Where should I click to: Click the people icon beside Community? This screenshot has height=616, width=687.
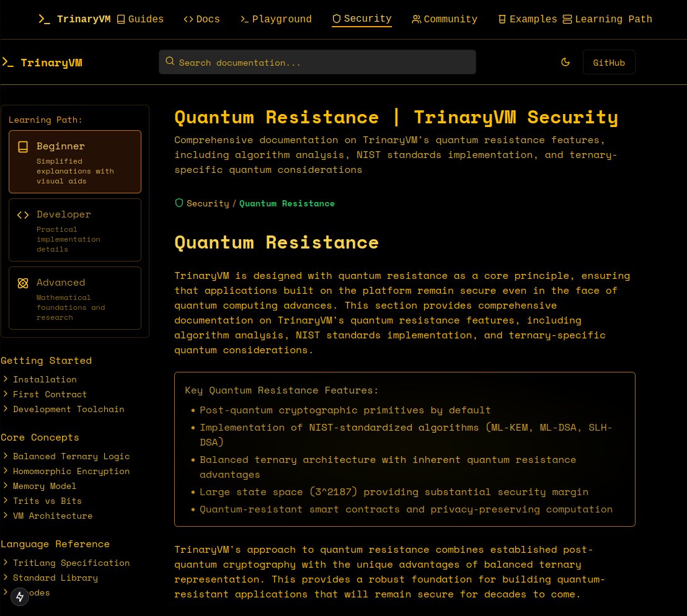pos(416,19)
